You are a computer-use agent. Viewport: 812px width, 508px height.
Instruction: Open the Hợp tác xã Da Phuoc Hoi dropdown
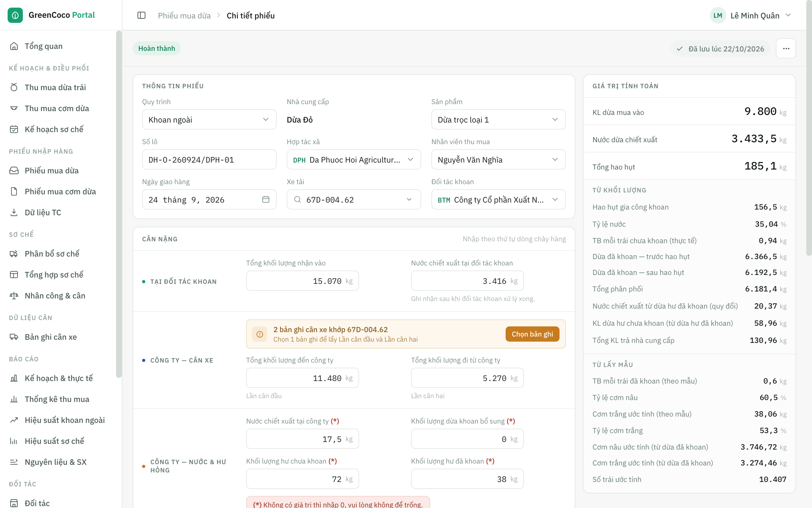coord(354,160)
